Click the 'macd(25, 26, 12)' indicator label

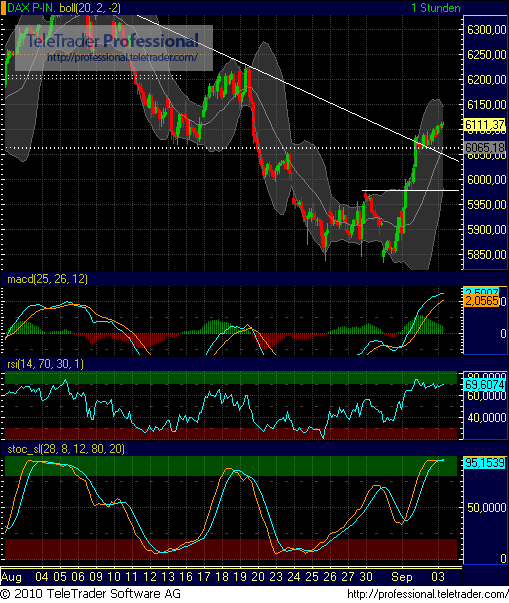(x=47, y=279)
